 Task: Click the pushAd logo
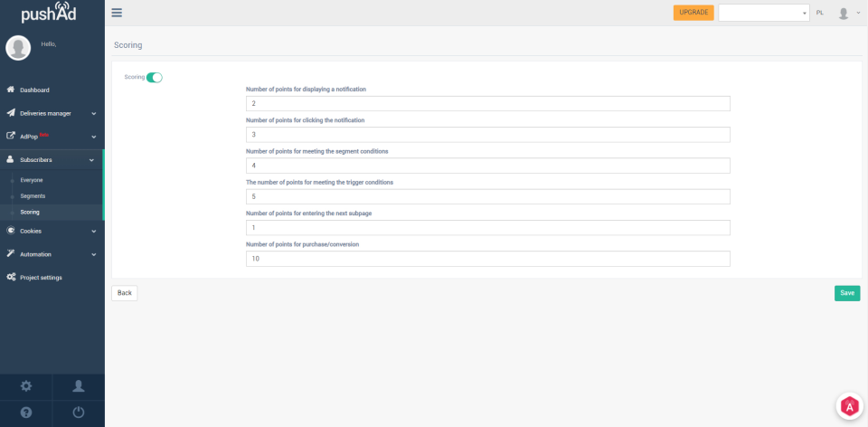tap(49, 13)
